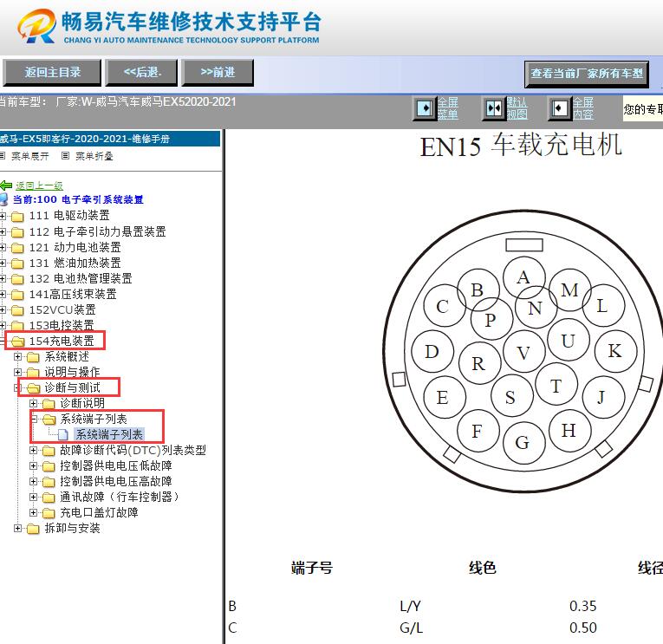This screenshot has height=644, width=663.
Task: Click the EN15 车载充电机 title
Action: pos(521,145)
